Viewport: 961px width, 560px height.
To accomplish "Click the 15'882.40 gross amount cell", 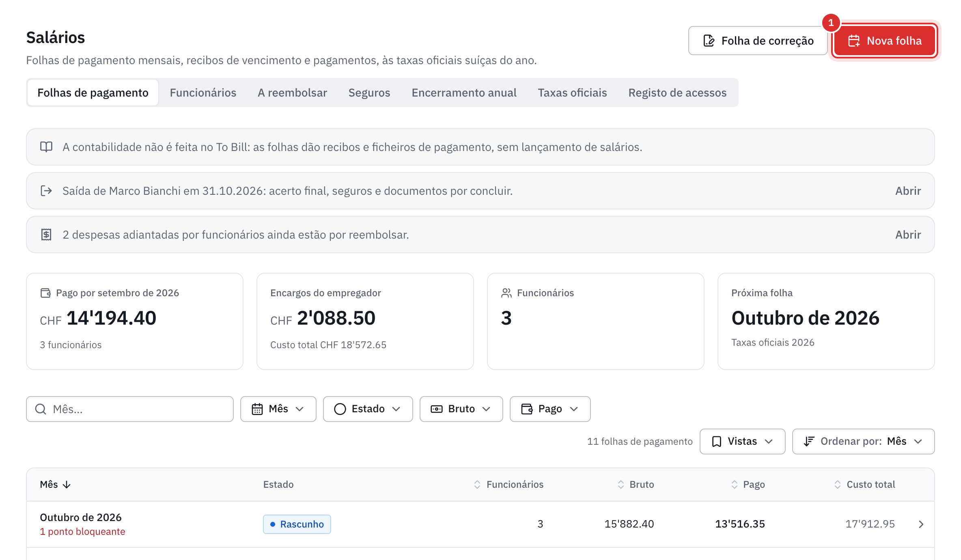I will (x=629, y=524).
